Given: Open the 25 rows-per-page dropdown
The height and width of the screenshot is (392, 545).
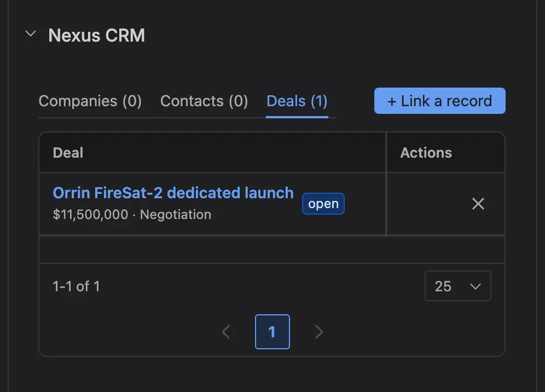Looking at the screenshot, I should coord(458,286).
